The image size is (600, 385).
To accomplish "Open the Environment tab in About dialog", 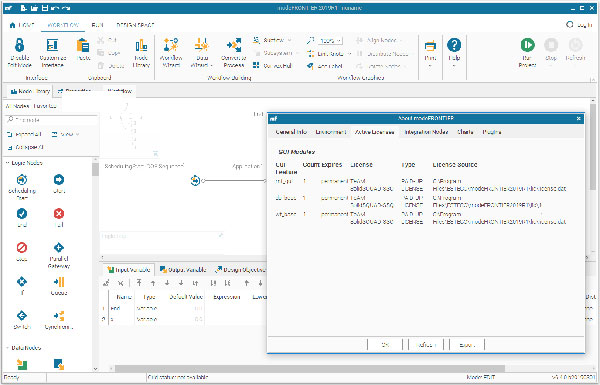I will (331, 132).
